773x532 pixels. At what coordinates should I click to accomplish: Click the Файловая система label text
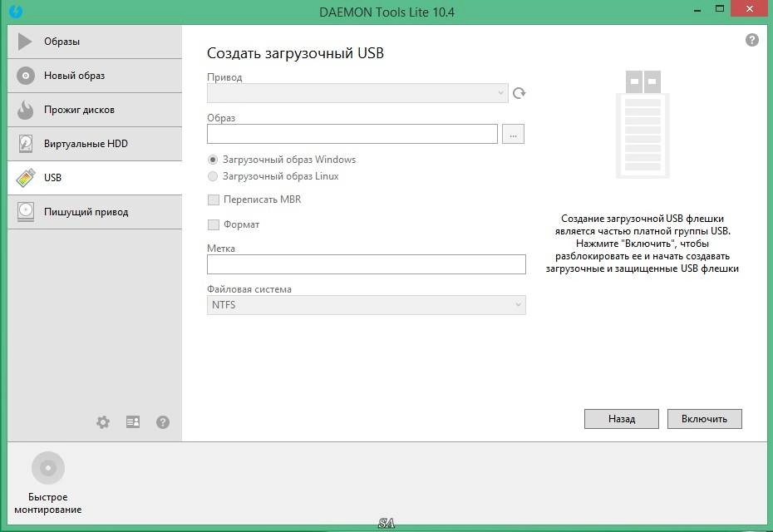[249, 289]
